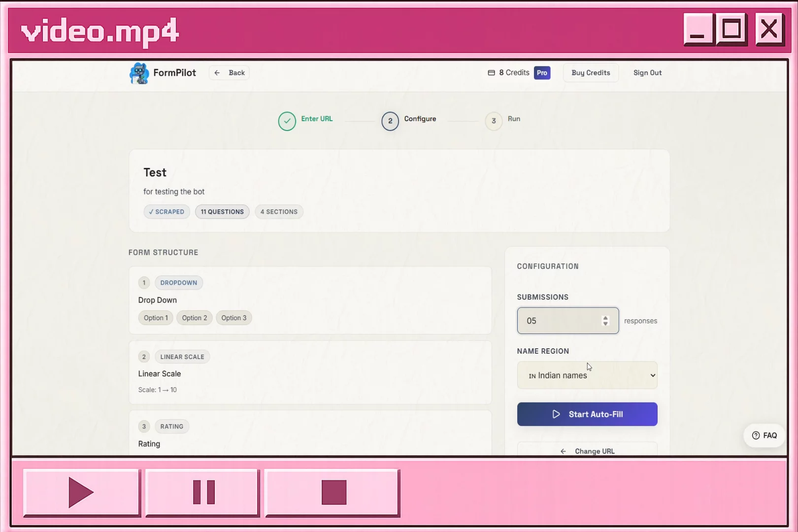Open the Name Region dropdown
The height and width of the screenshot is (532, 798).
coord(587,375)
